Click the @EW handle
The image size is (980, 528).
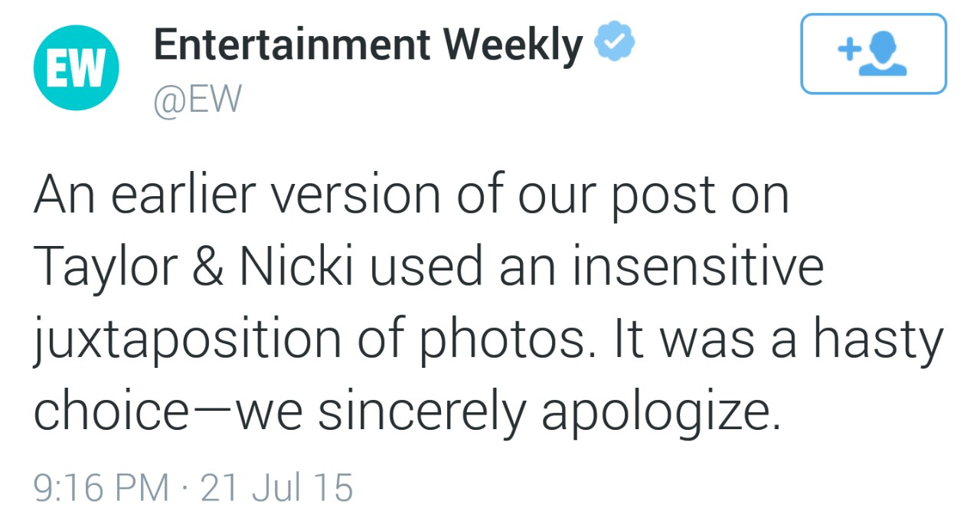[198, 100]
